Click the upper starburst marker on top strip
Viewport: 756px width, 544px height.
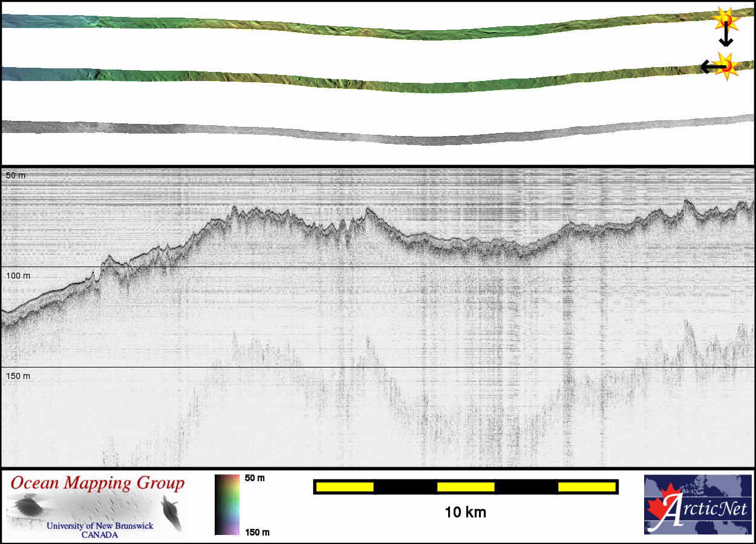[725, 20]
